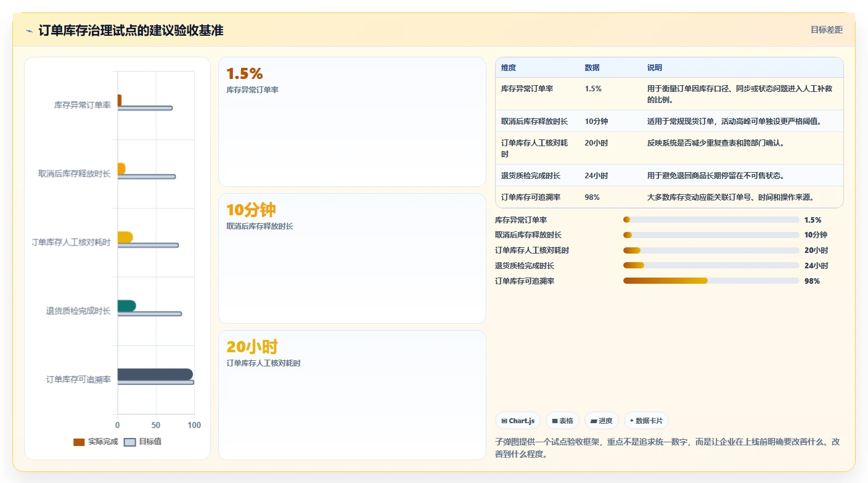The height and width of the screenshot is (483, 868).
Task: Click the 库存异常订单率 target-value chart bar
Action: tap(145, 108)
